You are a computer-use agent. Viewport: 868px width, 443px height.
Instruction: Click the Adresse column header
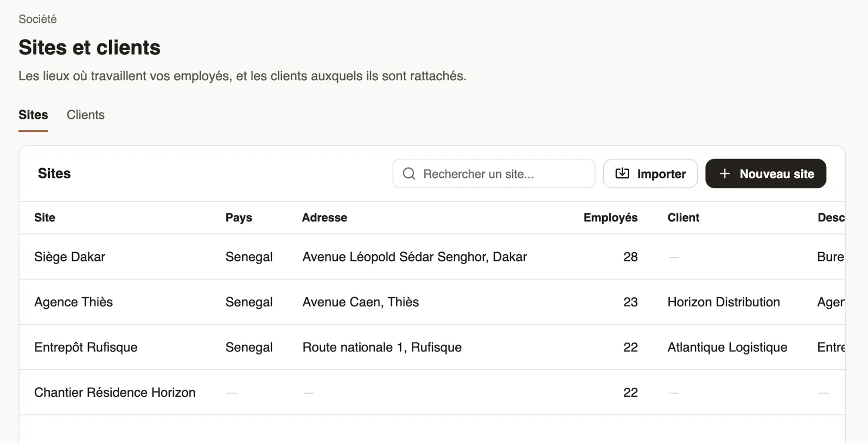click(x=324, y=217)
